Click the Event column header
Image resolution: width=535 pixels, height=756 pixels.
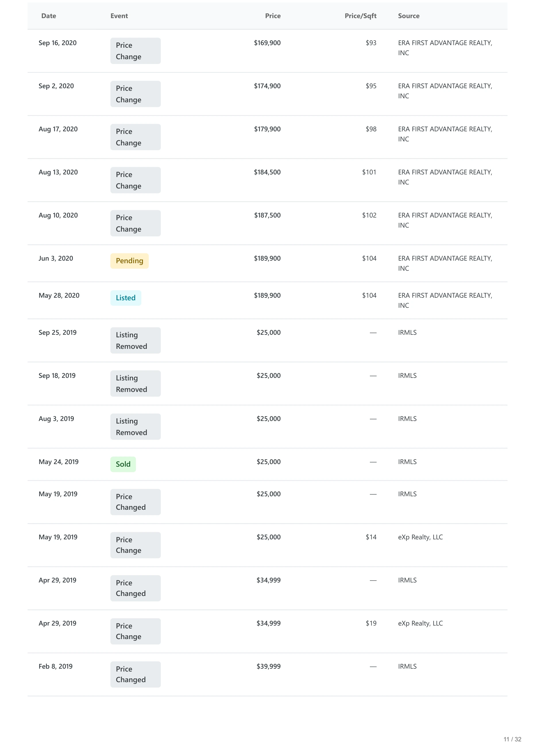119,16
